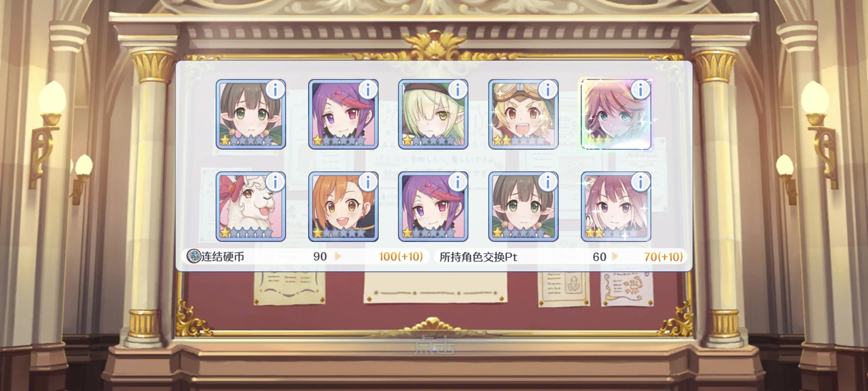Screen dimensions: 868x391
Task: View info of rainbow-framed three-star character
Action: point(640,90)
